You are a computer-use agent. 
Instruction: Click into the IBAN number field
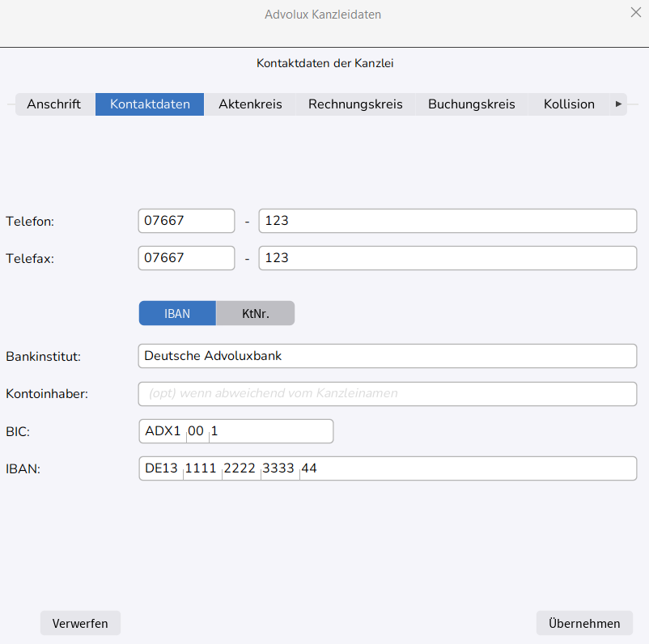388,468
